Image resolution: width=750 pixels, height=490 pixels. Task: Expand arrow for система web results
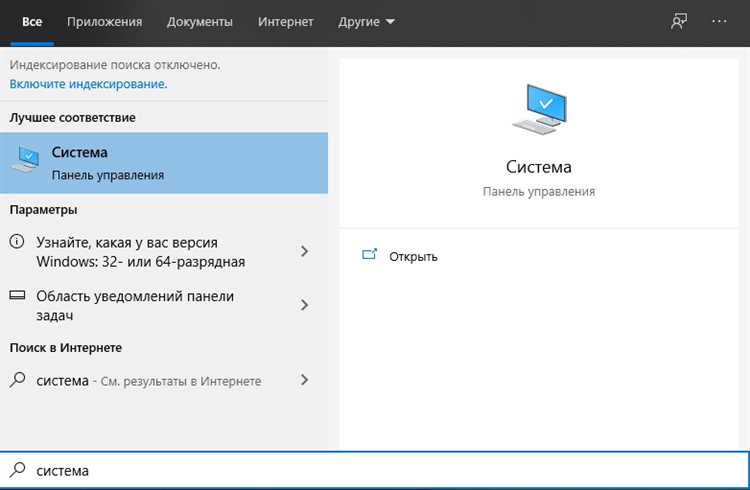click(x=304, y=380)
